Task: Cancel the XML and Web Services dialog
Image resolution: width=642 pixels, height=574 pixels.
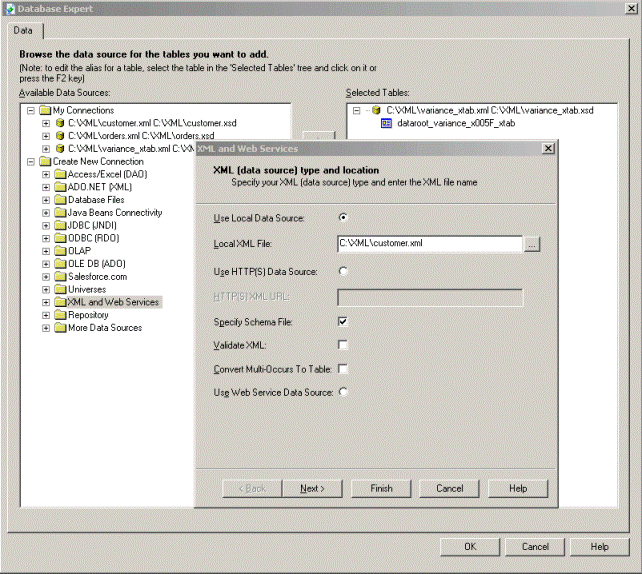Action: point(449,488)
